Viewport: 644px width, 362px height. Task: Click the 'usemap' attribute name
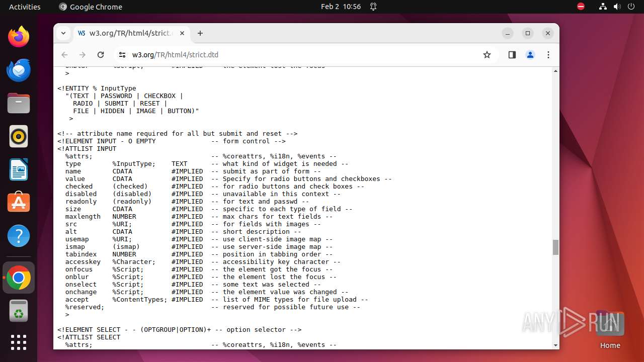pyautogui.click(x=77, y=239)
